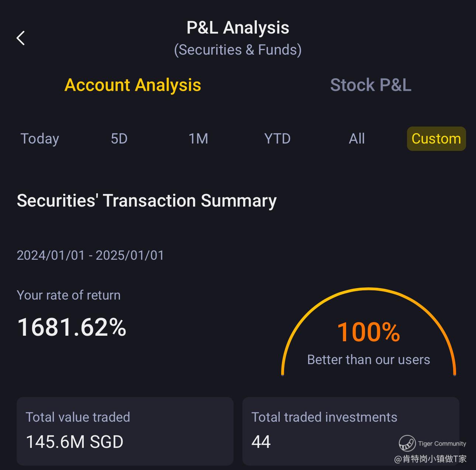
Task: Go back using the left arrow
Action: [x=21, y=38]
